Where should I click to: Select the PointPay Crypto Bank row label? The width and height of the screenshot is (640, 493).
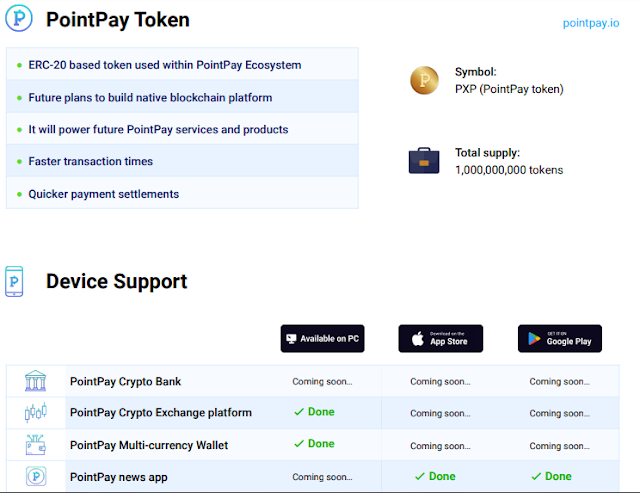pos(125,381)
